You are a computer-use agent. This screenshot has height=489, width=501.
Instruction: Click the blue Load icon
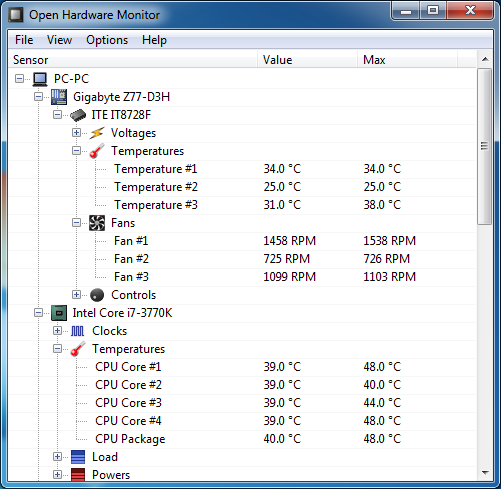(78, 457)
